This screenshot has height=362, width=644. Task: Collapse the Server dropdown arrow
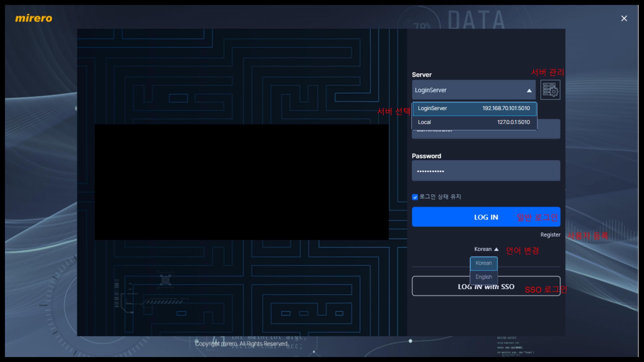(529, 90)
